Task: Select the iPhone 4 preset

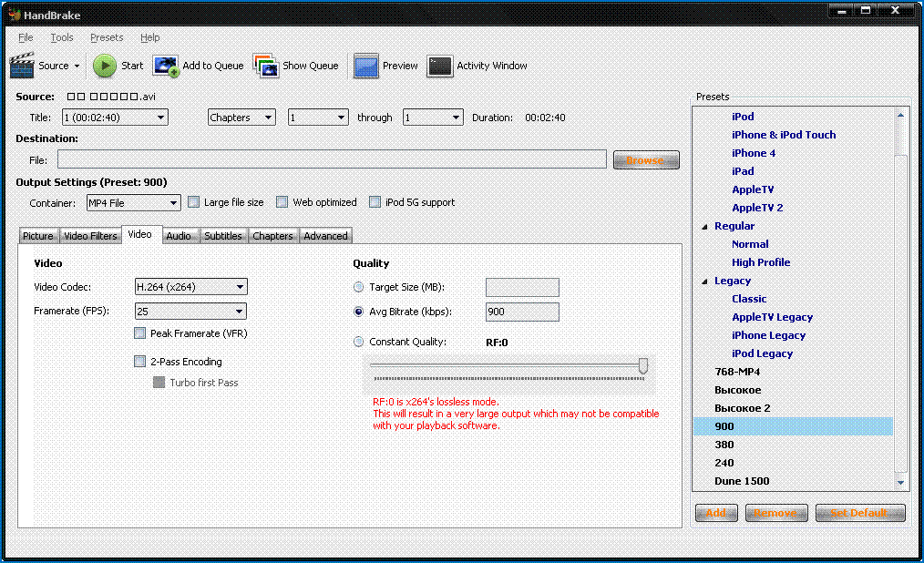Action: pos(754,153)
